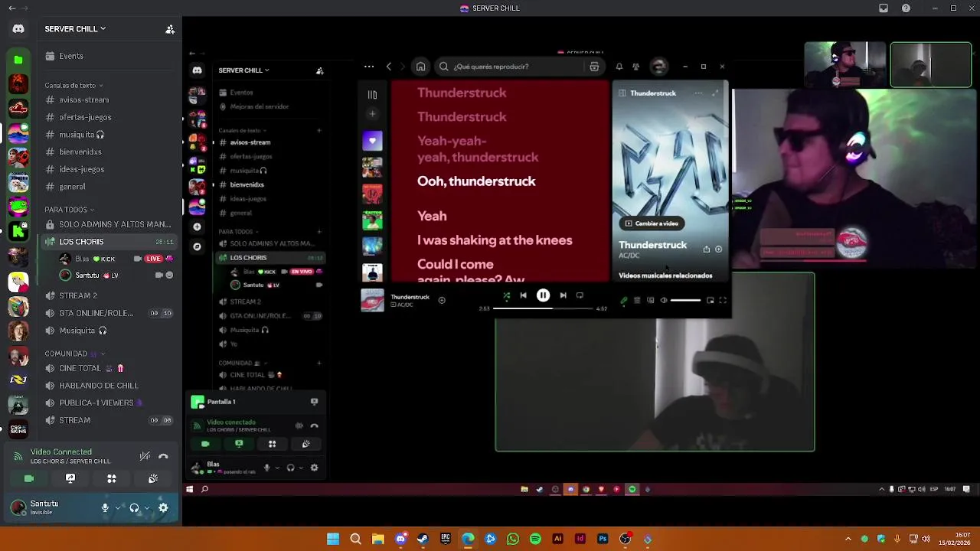Open Spotify lyrics microphone icon

623,301
